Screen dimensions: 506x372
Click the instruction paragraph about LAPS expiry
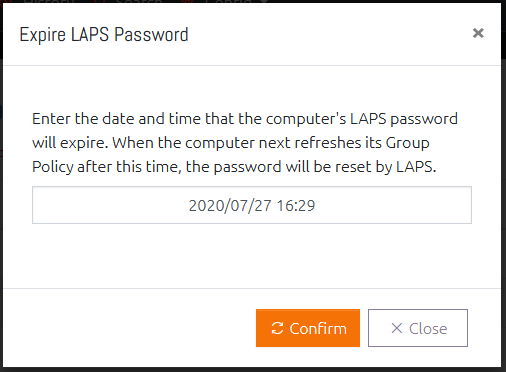[x=245, y=143]
